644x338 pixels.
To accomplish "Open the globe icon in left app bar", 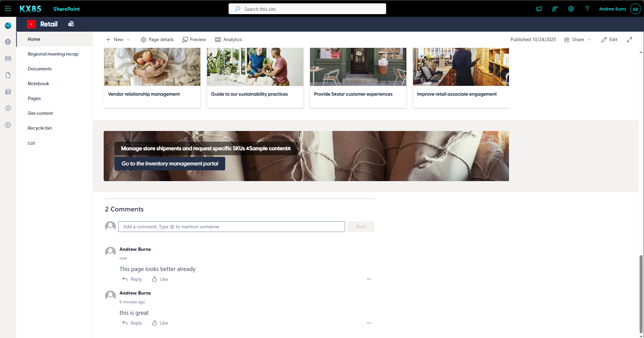I will coord(8,42).
